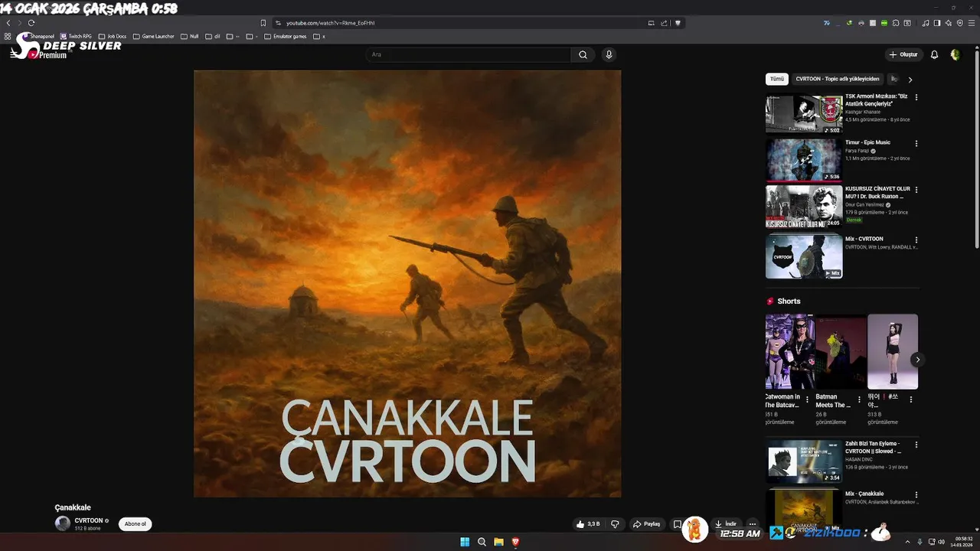Open the Emulator games bookmark folder
Image resolution: width=980 pixels, height=551 pixels.
tap(285, 36)
